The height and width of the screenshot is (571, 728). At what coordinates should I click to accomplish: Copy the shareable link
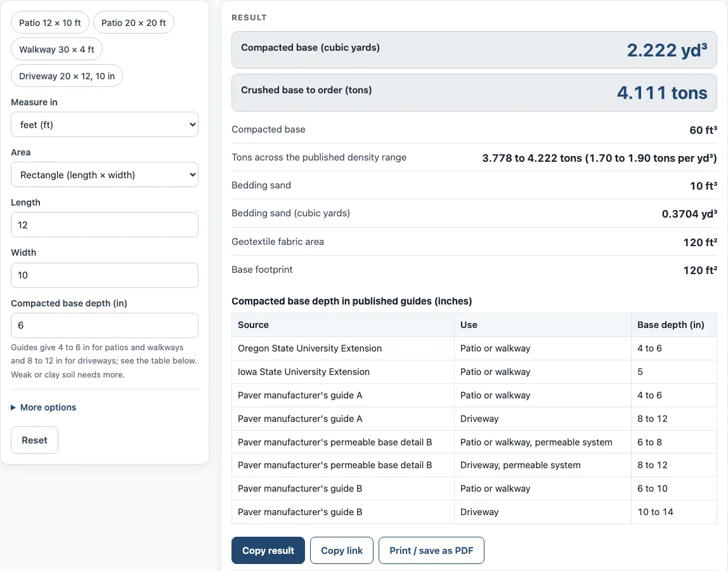(x=342, y=551)
